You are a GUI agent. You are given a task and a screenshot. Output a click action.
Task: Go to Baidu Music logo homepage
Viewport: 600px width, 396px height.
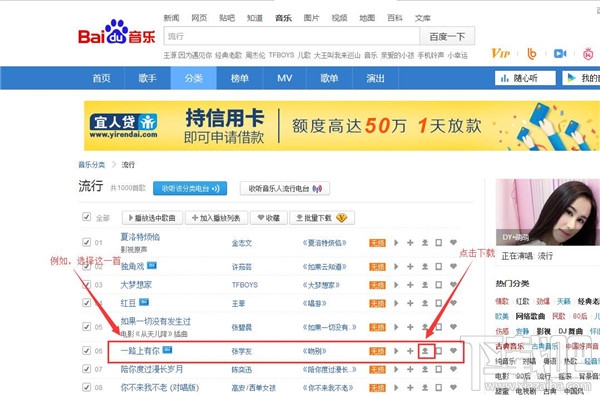tap(117, 32)
